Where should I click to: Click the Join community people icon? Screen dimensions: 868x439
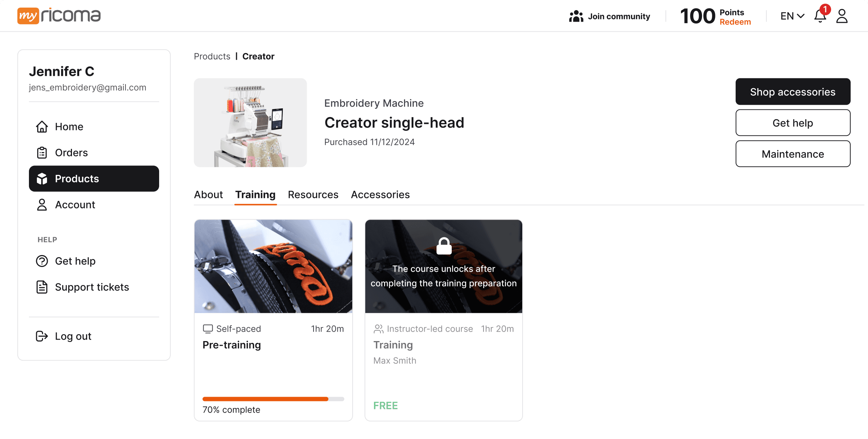576,16
